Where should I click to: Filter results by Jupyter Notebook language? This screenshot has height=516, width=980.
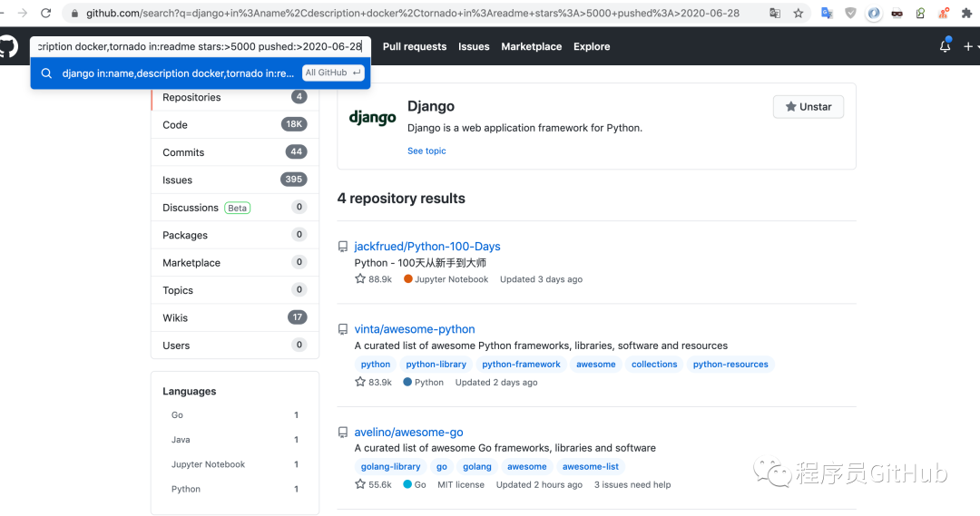click(209, 464)
